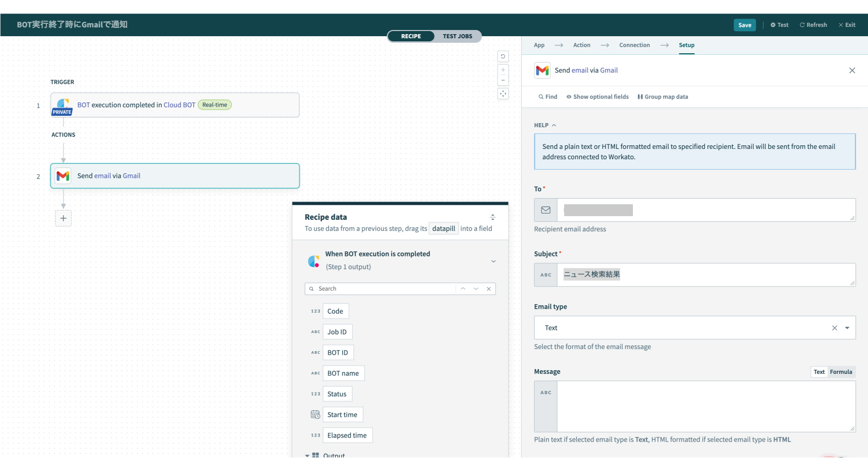Image resolution: width=868 pixels, height=468 pixels.
Task: Click the Gmail link in step 2
Action: click(x=131, y=176)
